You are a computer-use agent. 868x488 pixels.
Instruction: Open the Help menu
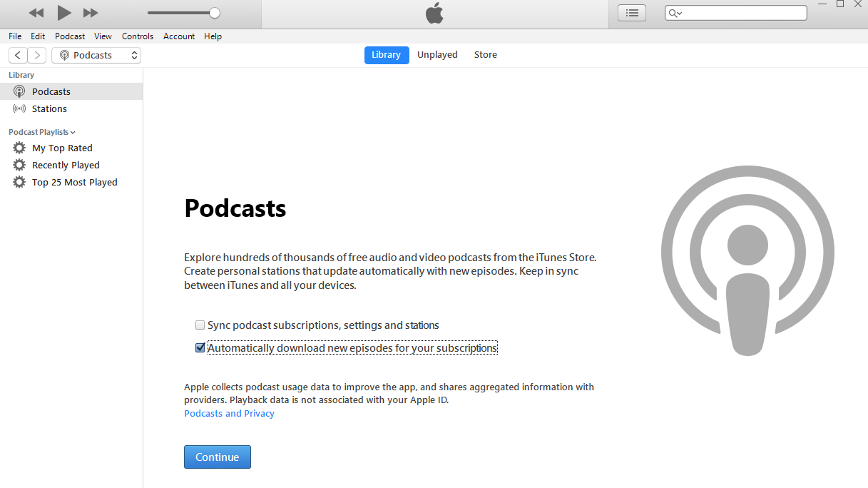pos(213,36)
